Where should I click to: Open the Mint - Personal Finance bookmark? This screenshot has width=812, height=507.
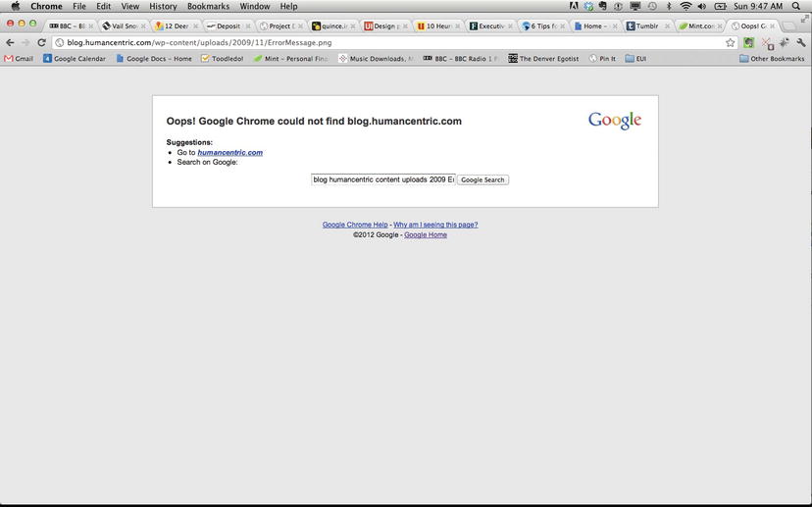point(290,59)
